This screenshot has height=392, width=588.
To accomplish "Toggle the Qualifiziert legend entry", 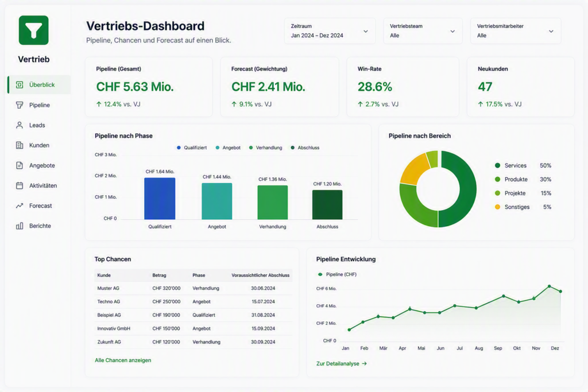I will 192,148.
